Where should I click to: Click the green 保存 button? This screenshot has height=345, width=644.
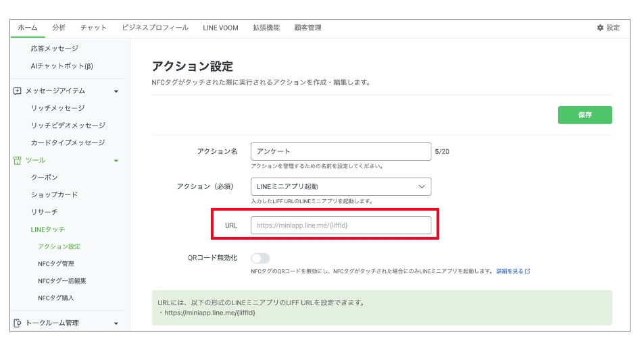[585, 115]
